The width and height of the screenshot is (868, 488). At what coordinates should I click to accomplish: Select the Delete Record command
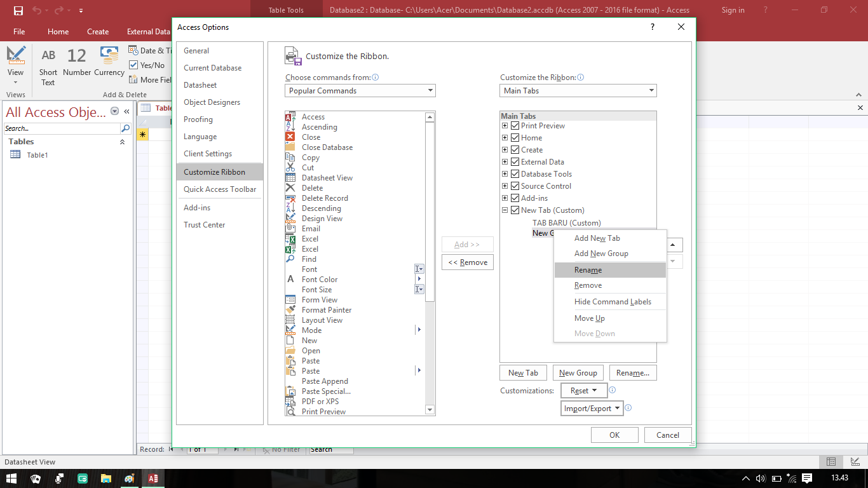point(324,198)
